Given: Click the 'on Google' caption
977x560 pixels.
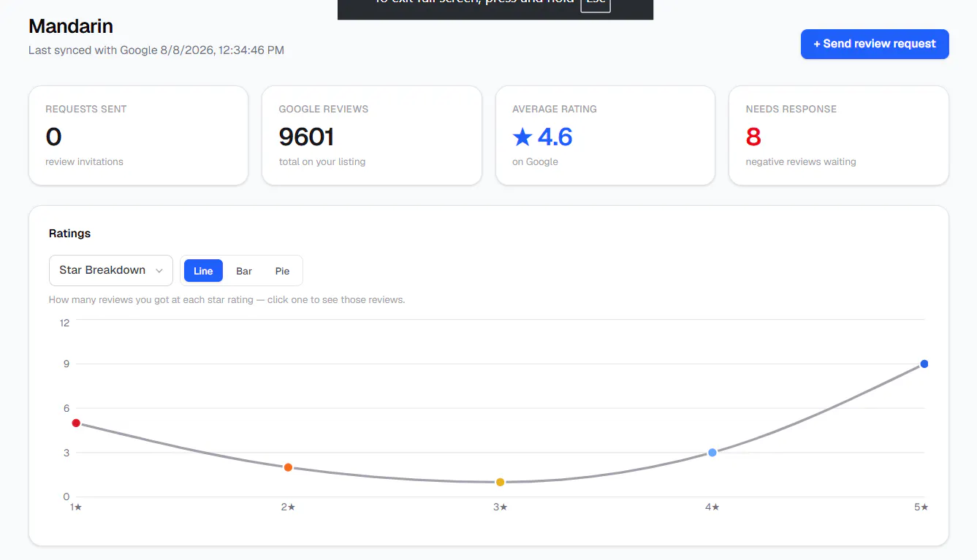Looking at the screenshot, I should [x=535, y=162].
